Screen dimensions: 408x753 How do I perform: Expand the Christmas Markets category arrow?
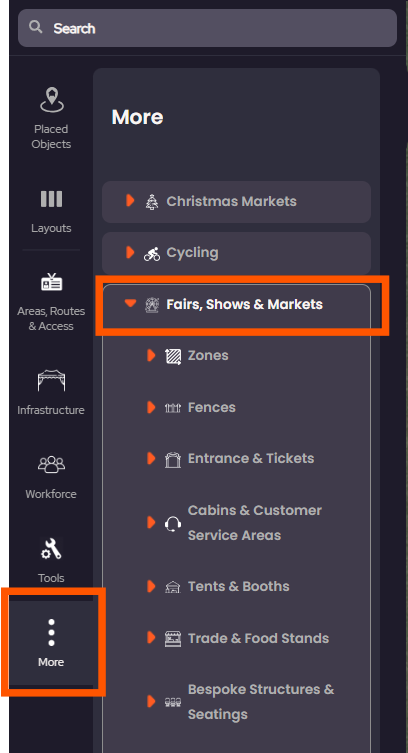coord(130,200)
